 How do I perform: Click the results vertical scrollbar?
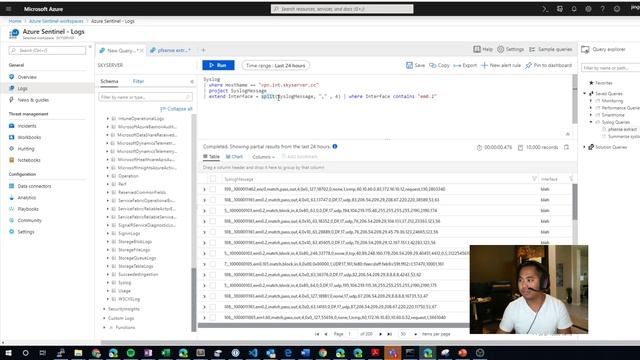(x=575, y=202)
